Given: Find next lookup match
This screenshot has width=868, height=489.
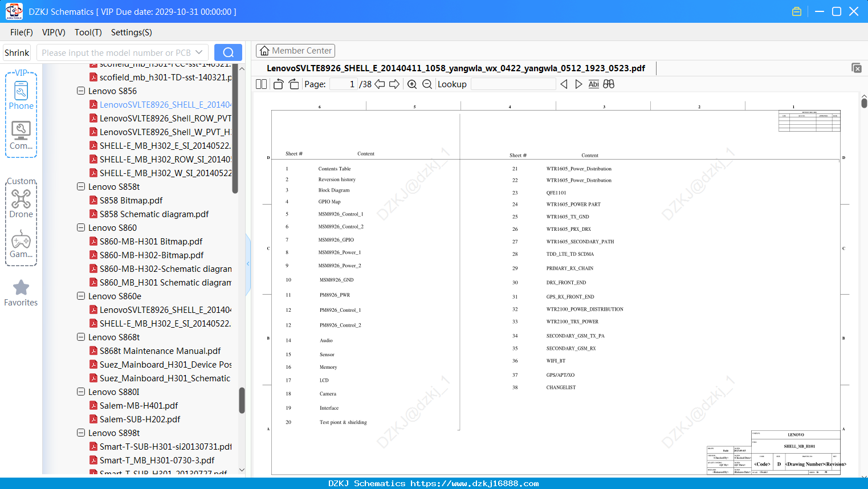Looking at the screenshot, I should click(x=578, y=84).
